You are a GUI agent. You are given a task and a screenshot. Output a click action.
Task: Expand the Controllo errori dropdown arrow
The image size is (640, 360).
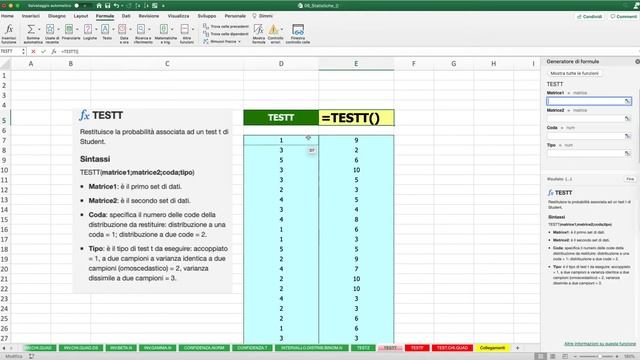point(282,29)
